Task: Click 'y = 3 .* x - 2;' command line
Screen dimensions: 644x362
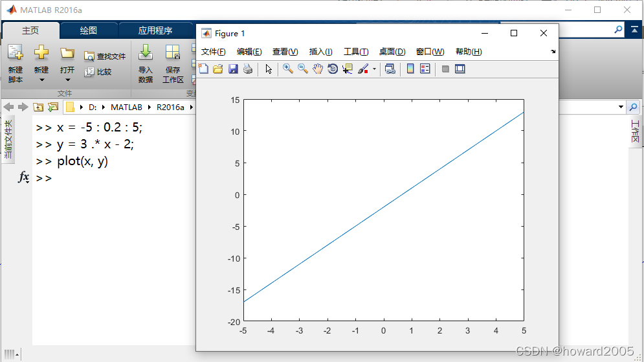Action: (95, 144)
